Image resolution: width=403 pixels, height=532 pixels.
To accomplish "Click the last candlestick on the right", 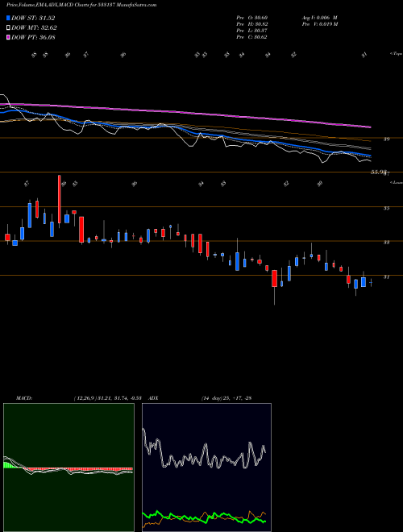I will pos(371,282).
